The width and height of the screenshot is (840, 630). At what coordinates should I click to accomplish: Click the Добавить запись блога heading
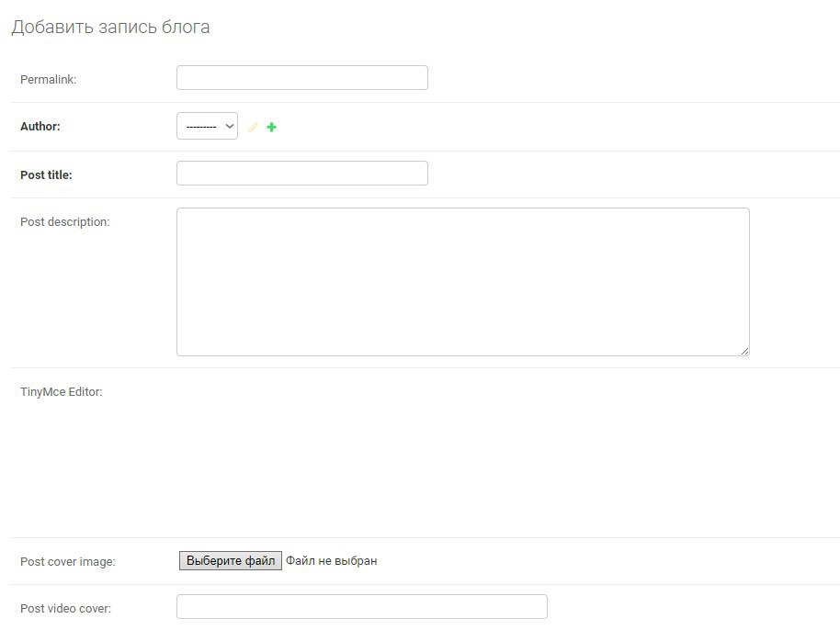coord(110,27)
